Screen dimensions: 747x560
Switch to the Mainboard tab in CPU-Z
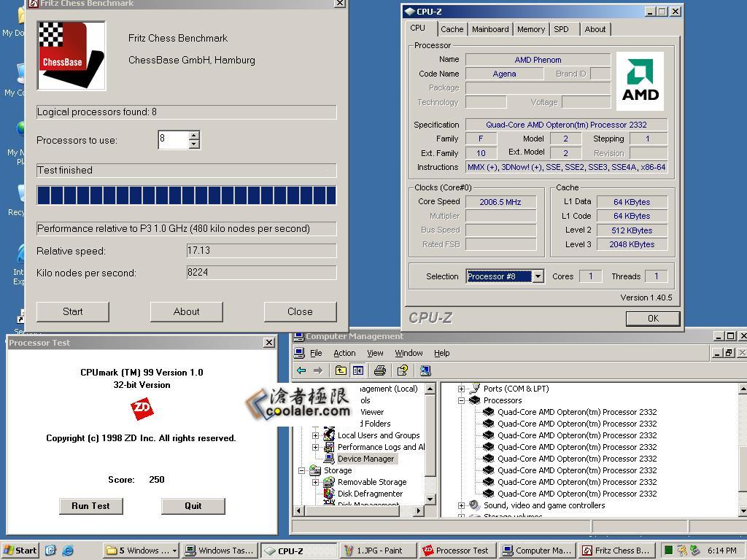pyautogui.click(x=490, y=29)
